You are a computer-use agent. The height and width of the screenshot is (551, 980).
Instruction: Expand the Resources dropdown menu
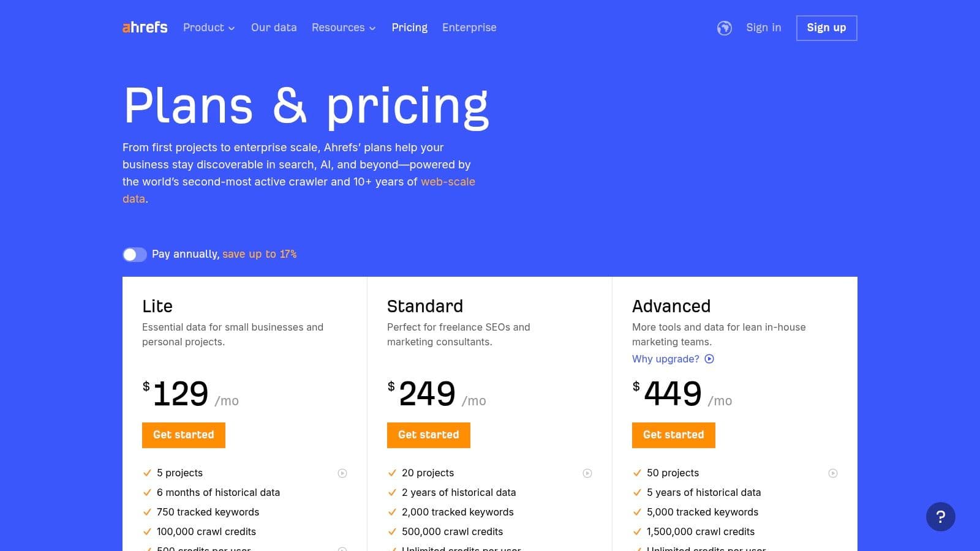(x=343, y=28)
